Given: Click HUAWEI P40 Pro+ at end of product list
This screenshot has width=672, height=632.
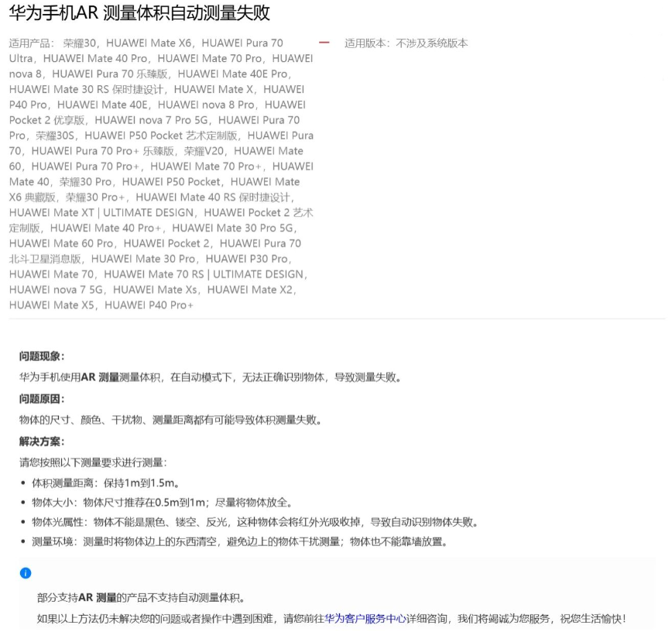Looking at the screenshot, I should point(149,305).
